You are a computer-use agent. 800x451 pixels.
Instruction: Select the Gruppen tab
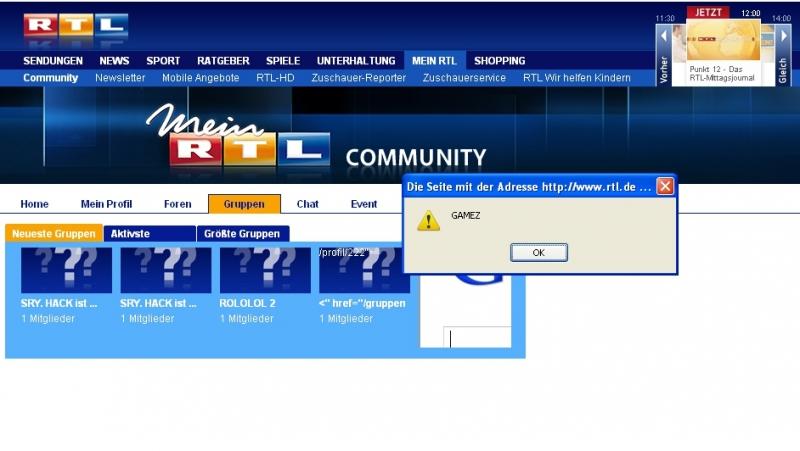pyautogui.click(x=244, y=204)
